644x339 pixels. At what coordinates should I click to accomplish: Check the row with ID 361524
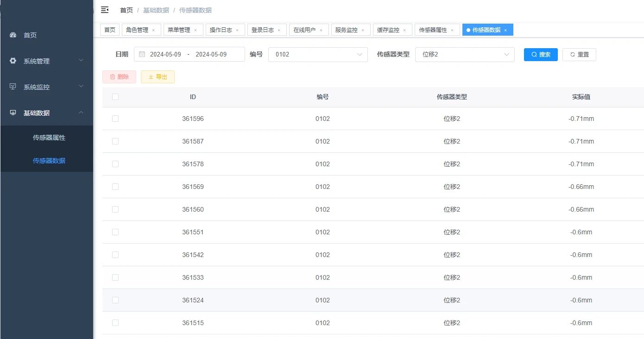pyautogui.click(x=115, y=300)
